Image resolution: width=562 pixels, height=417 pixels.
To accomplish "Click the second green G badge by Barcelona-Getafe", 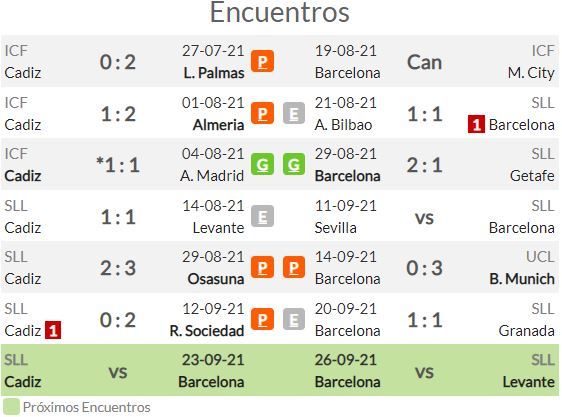I will (294, 165).
